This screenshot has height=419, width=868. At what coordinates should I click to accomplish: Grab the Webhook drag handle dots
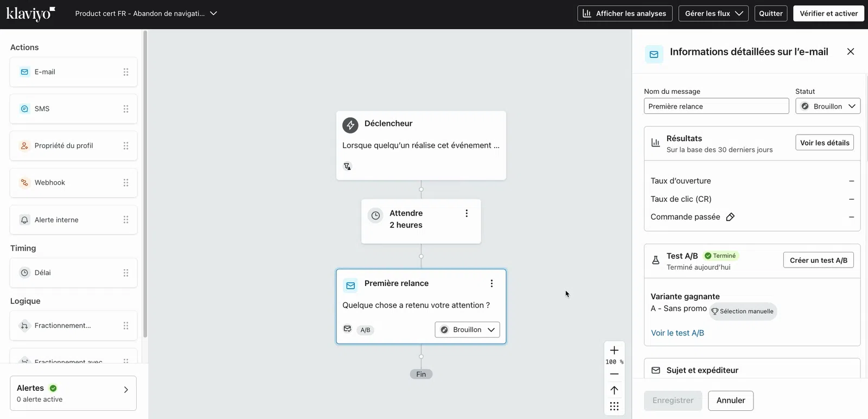126,182
